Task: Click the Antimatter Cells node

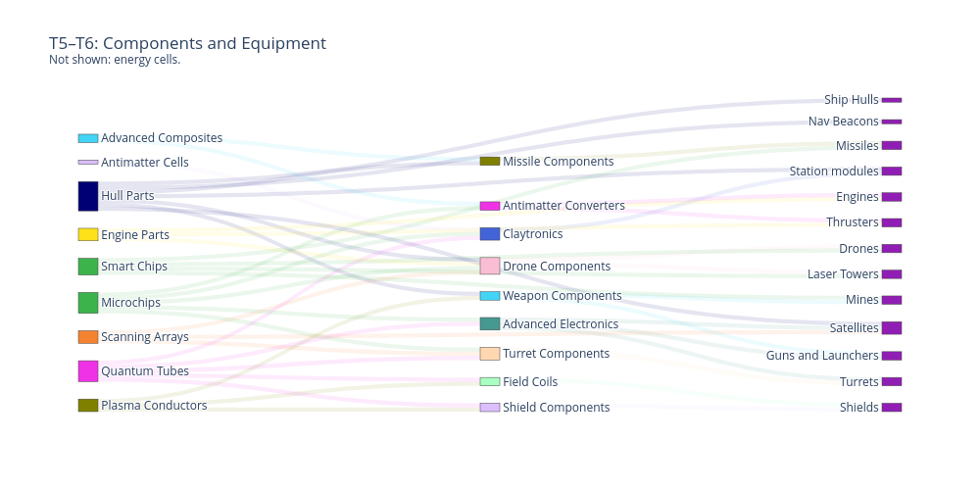Action: [88, 163]
